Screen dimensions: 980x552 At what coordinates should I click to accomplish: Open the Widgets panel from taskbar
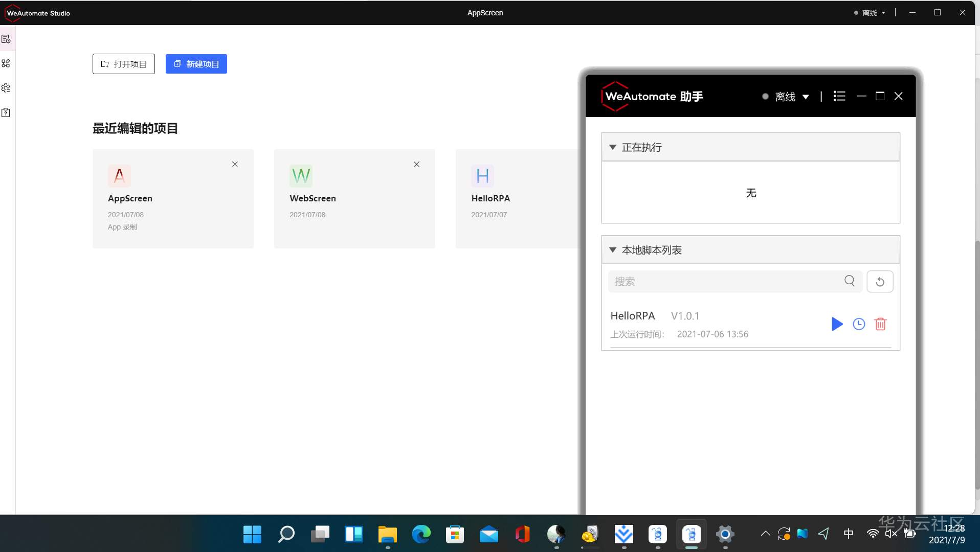353,535
